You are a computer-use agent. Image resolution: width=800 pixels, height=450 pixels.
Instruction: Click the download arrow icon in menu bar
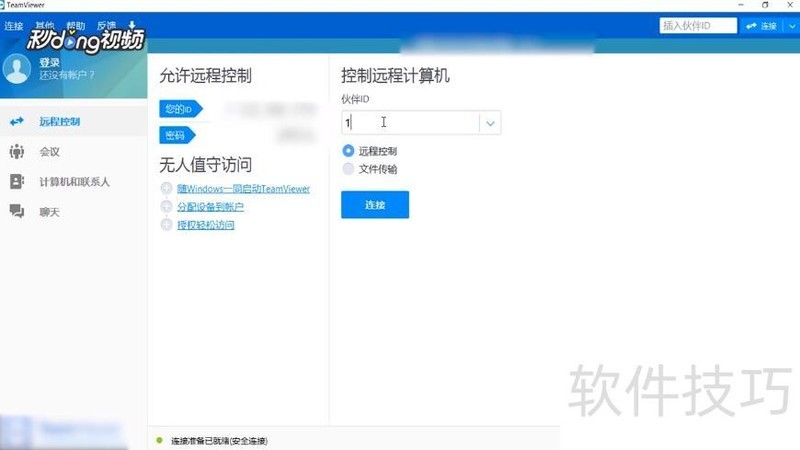pyautogui.click(x=132, y=24)
